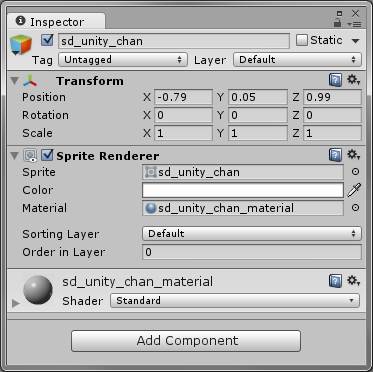Viewport: 373px width, 372px height.
Task: Click the Rotation Y field
Action: (258, 115)
